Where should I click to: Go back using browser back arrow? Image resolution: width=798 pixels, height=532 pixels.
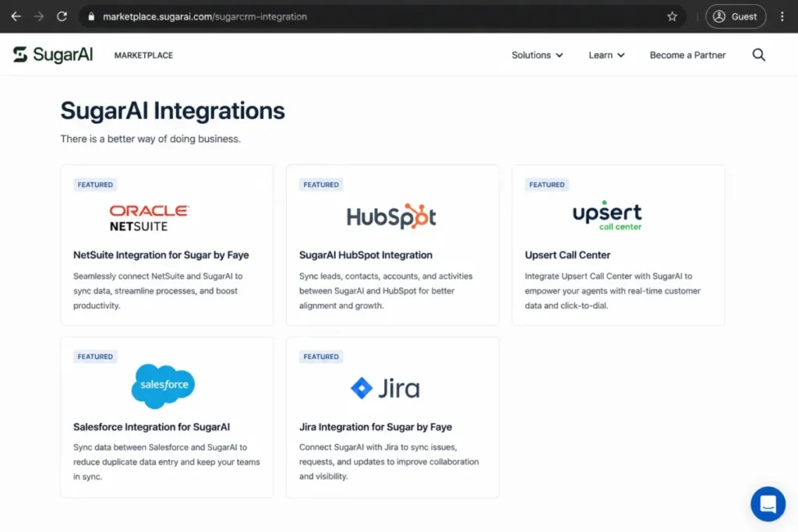(16, 16)
